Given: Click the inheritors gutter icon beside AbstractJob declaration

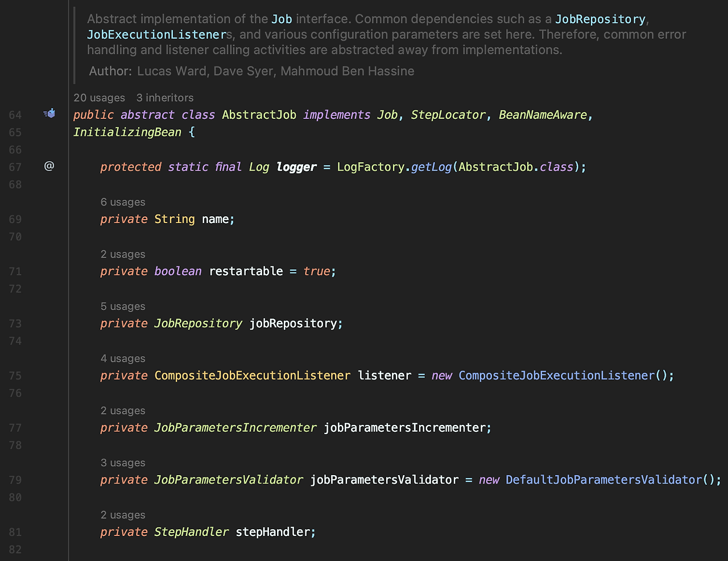Looking at the screenshot, I should tap(49, 113).
